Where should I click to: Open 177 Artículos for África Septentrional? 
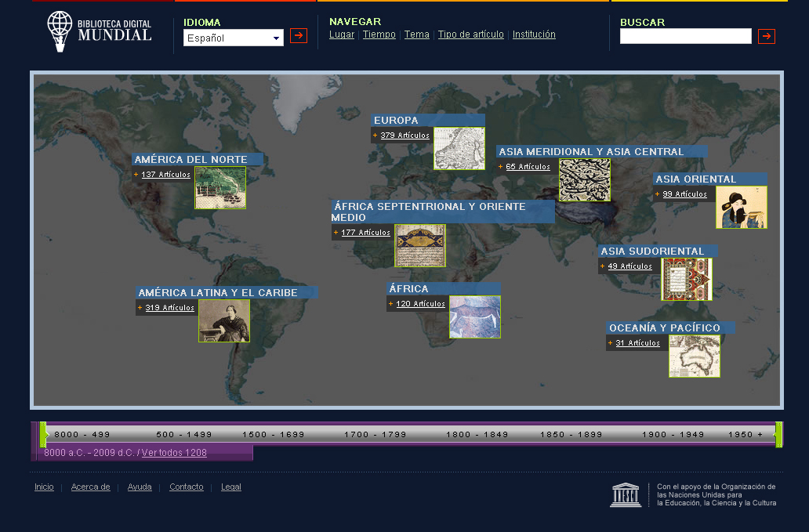(365, 233)
